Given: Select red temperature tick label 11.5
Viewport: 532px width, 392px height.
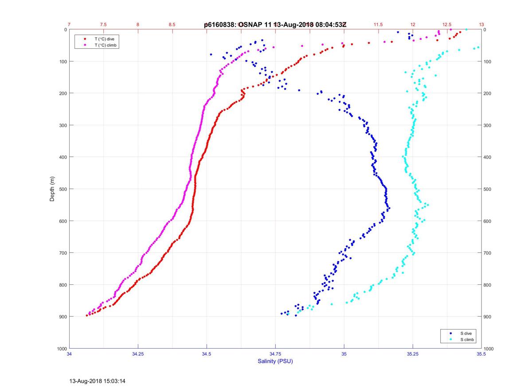Looking at the screenshot, I should coord(378,24).
